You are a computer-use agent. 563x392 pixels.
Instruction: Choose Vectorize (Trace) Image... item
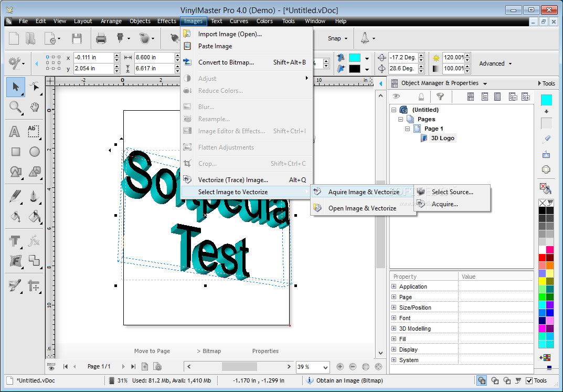click(247, 180)
